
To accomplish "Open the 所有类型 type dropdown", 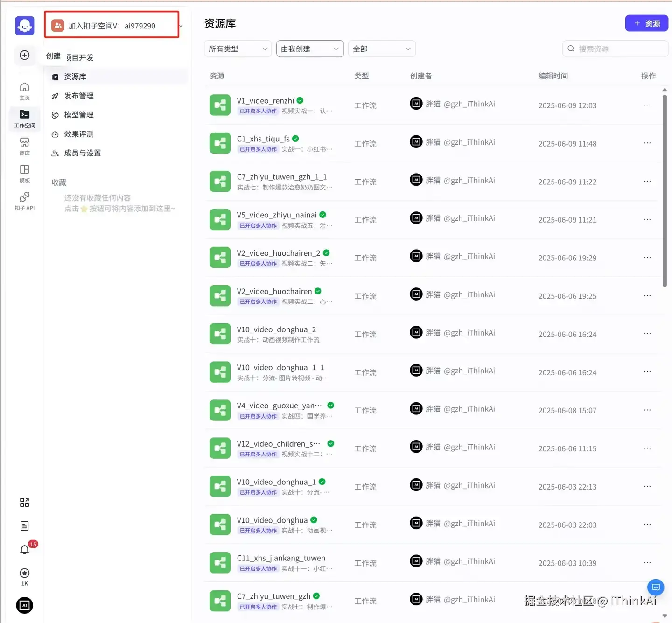I will coord(238,49).
